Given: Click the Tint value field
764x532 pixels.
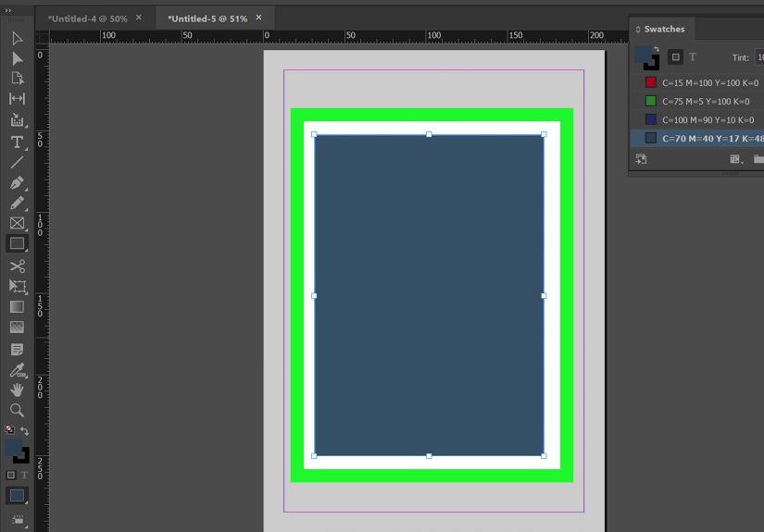Looking at the screenshot, I should (759, 57).
